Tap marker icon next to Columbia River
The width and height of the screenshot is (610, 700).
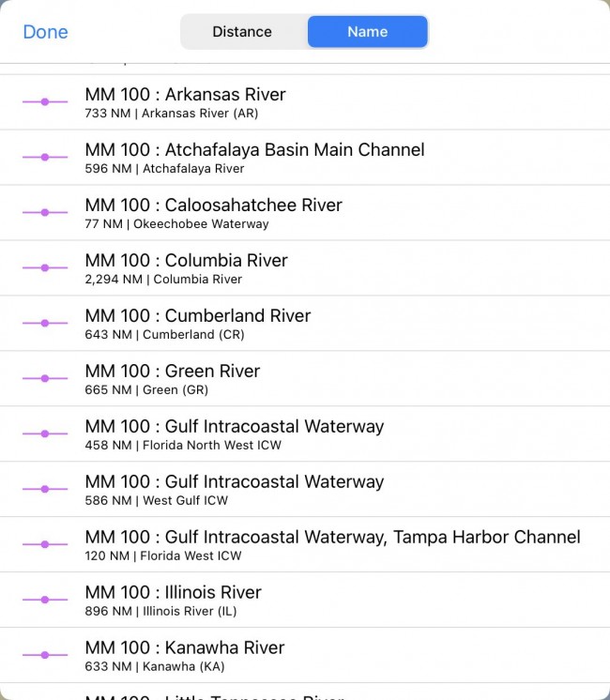[45, 267]
